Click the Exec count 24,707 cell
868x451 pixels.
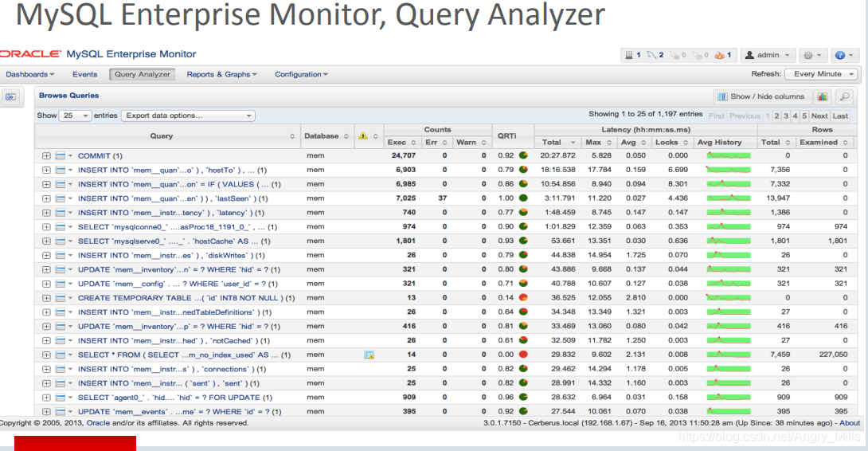(x=404, y=155)
